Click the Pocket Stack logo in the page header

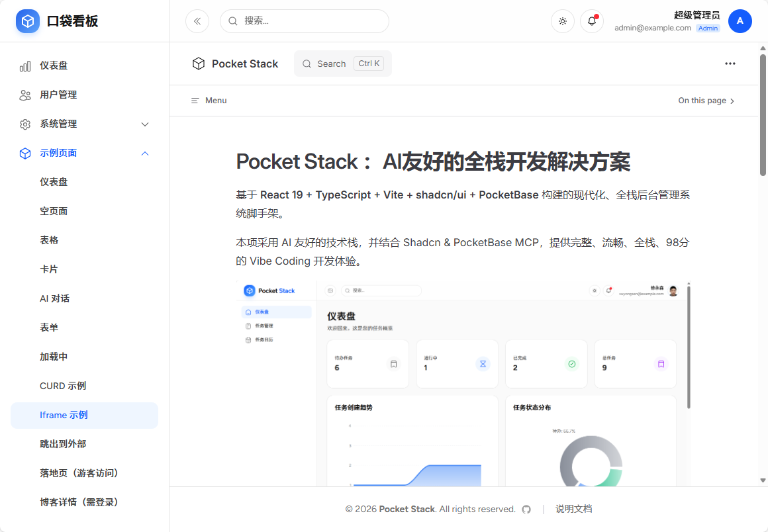(199, 64)
